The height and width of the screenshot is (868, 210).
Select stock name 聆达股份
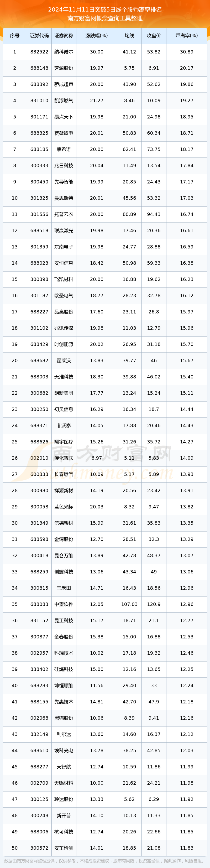pos(64,799)
